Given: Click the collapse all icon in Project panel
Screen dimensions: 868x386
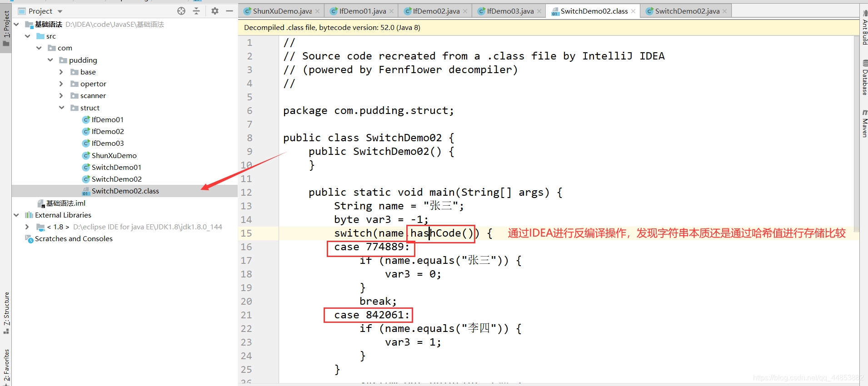Looking at the screenshot, I should pos(196,11).
